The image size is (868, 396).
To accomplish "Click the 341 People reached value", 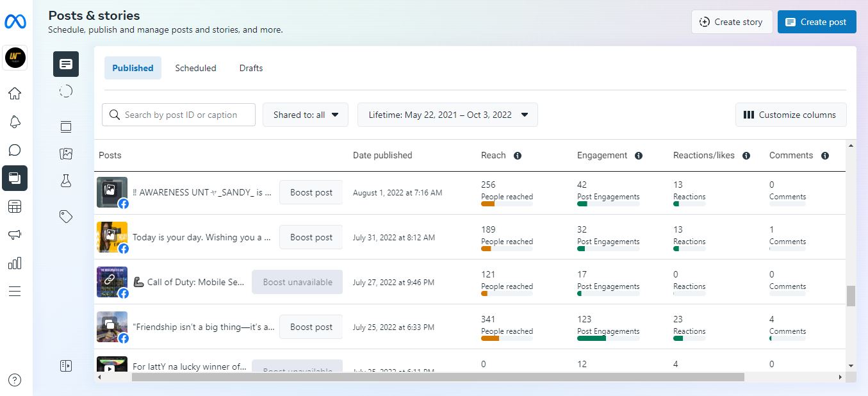I will point(488,319).
